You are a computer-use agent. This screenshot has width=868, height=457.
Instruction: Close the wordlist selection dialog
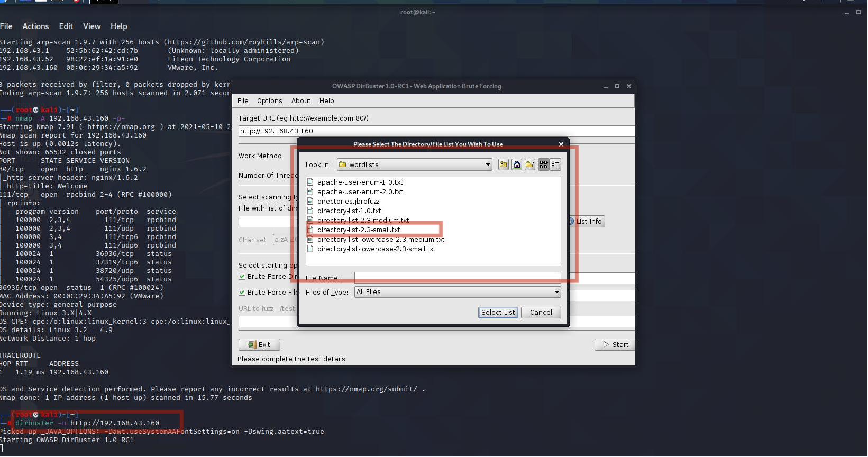[x=561, y=144]
